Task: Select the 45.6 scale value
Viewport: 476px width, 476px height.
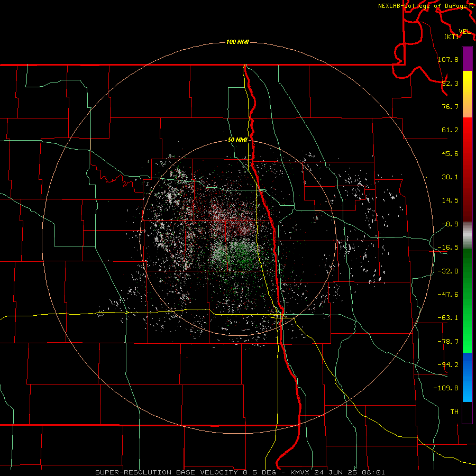Action: 450,153
